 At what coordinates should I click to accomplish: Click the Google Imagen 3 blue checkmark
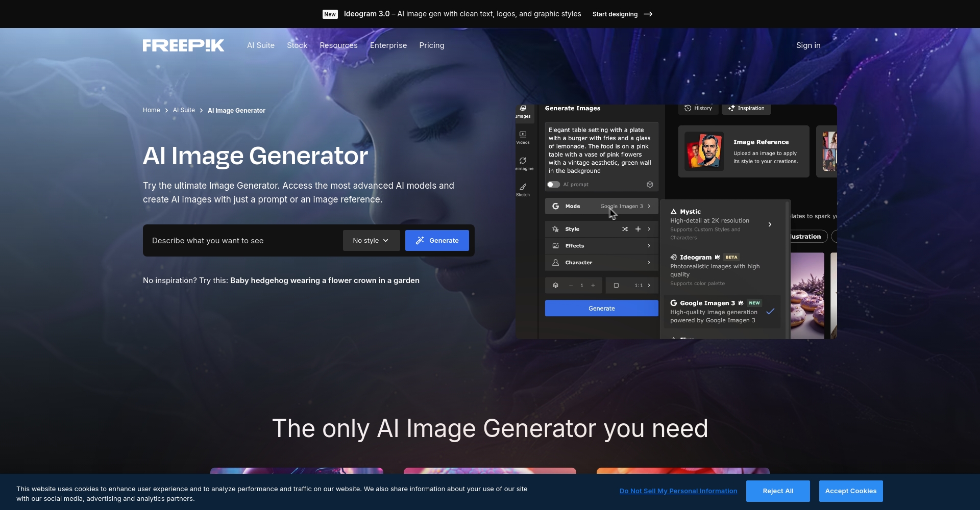point(771,311)
